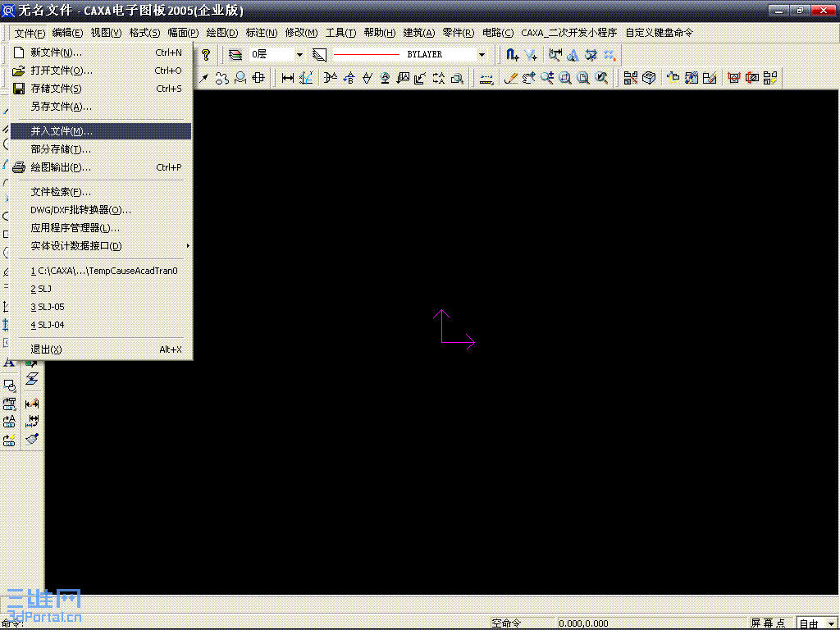Open the 幅面(P) menu

(183, 33)
